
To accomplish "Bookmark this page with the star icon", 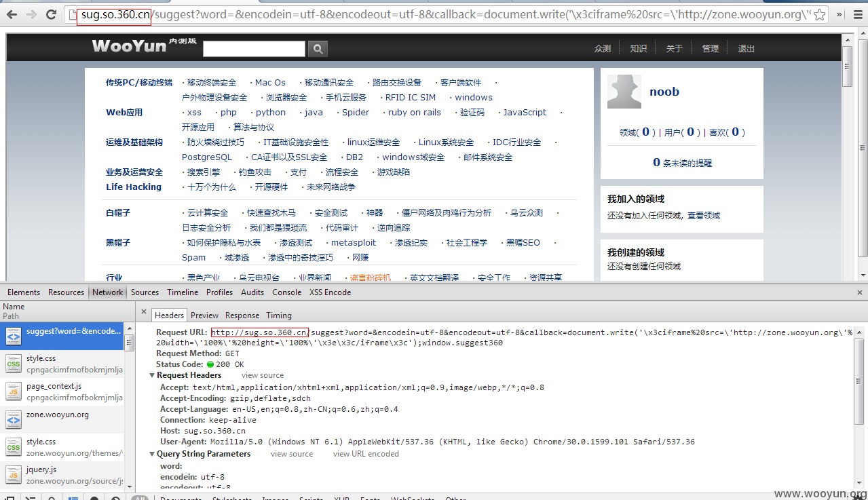I will coord(819,14).
